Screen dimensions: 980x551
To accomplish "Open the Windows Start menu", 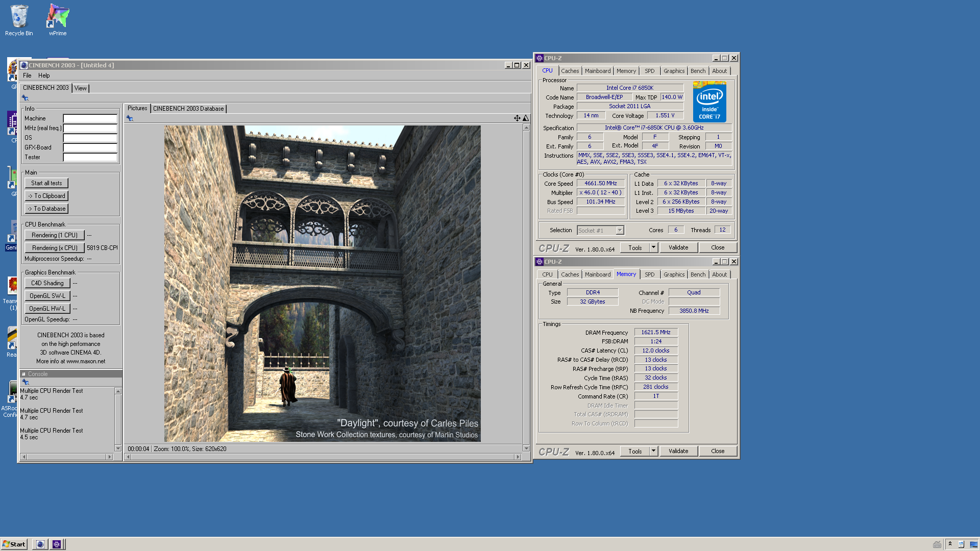I will coord(14,544).
